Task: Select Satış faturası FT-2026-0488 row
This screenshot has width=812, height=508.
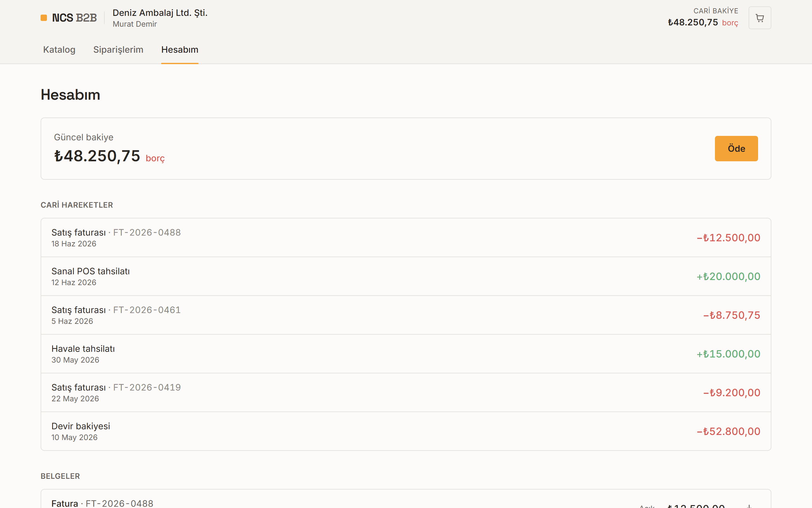Action: (x=406, y=237)
